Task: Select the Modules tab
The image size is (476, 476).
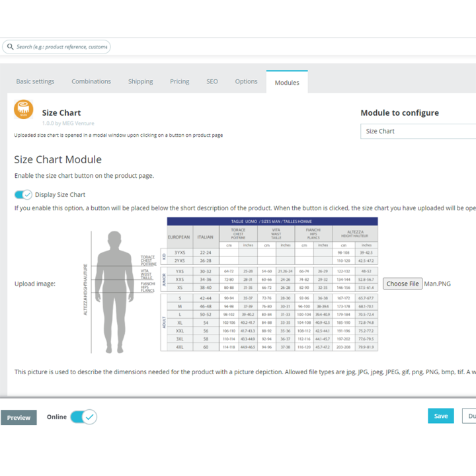Action: [287, 82]
